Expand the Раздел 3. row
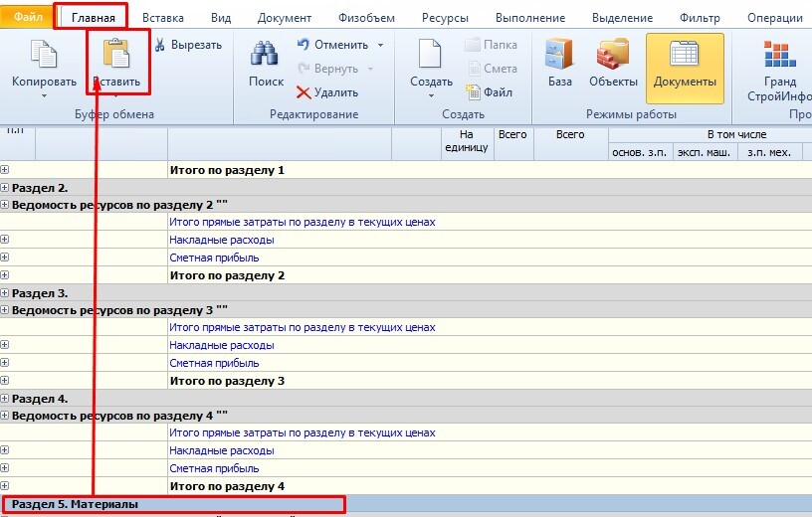The image size is (812, 517). pyautogui.click(x=5, y=293)
